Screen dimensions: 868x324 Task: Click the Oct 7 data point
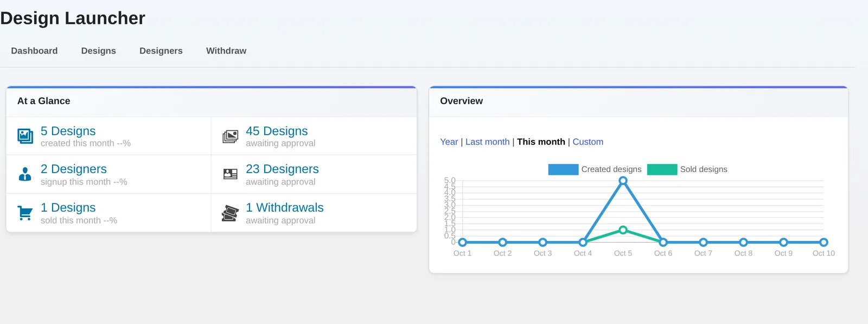click(x=703, y=242)
